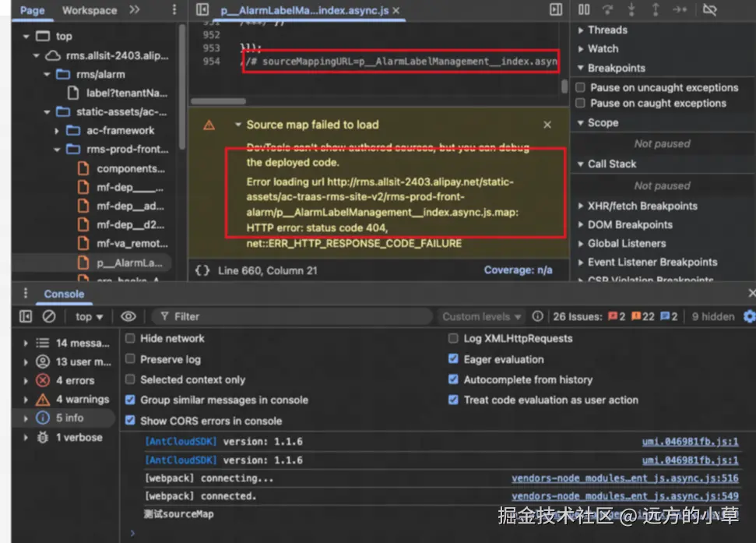Pause script execution
756x543 pixels.
click(584, 9)
